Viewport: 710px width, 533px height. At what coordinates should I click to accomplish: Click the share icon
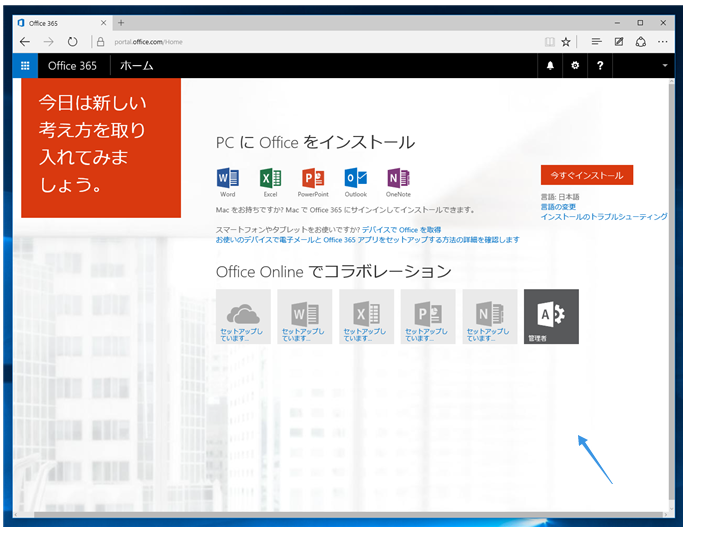(x=641, y=42)
